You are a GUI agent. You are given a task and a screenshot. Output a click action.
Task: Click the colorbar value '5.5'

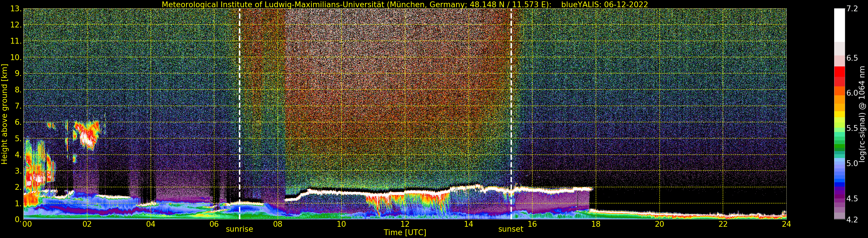pos(852,128)
